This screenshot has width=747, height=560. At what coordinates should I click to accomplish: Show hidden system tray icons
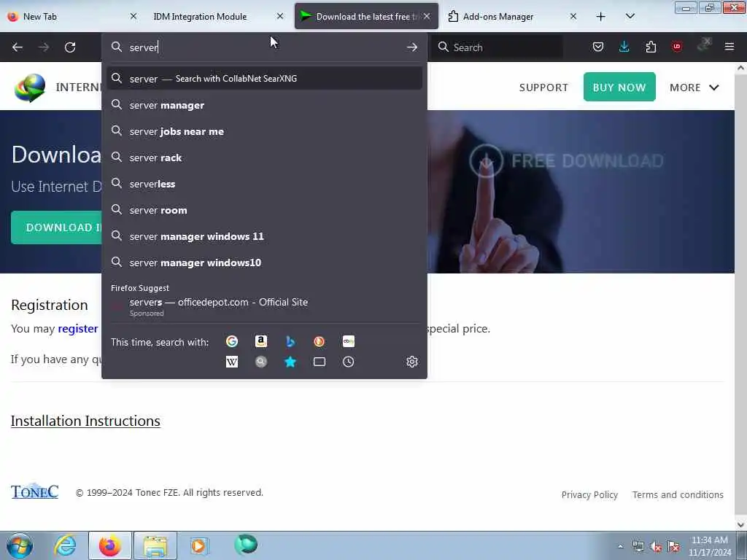(x=620, y=546)
